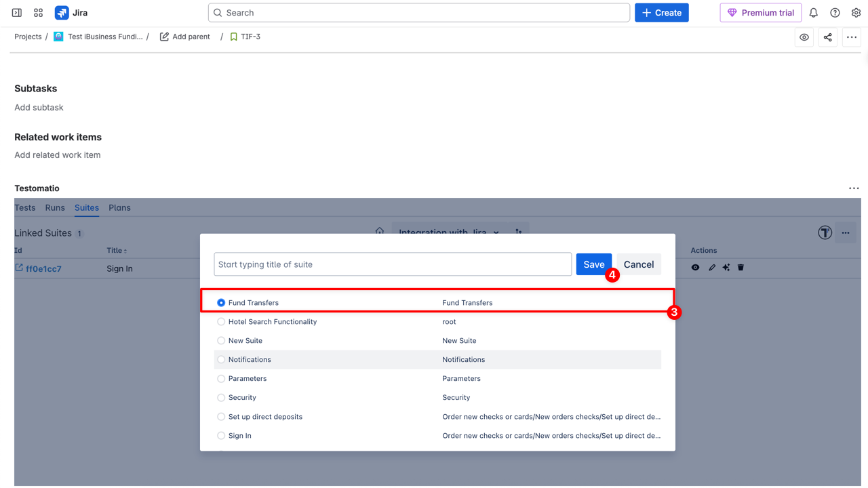
Task: Open the help question mark icon
Action: click(x=835, y=13)
